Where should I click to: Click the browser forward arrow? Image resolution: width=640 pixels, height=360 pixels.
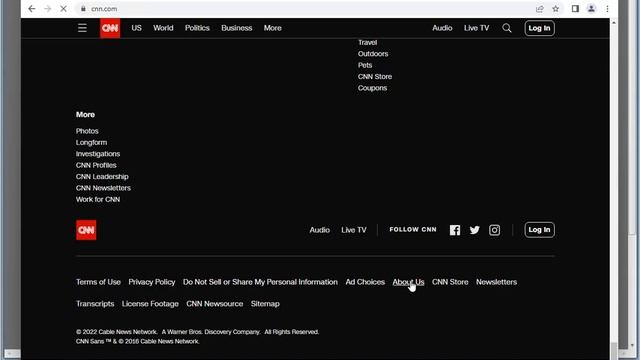click(47, 9)
